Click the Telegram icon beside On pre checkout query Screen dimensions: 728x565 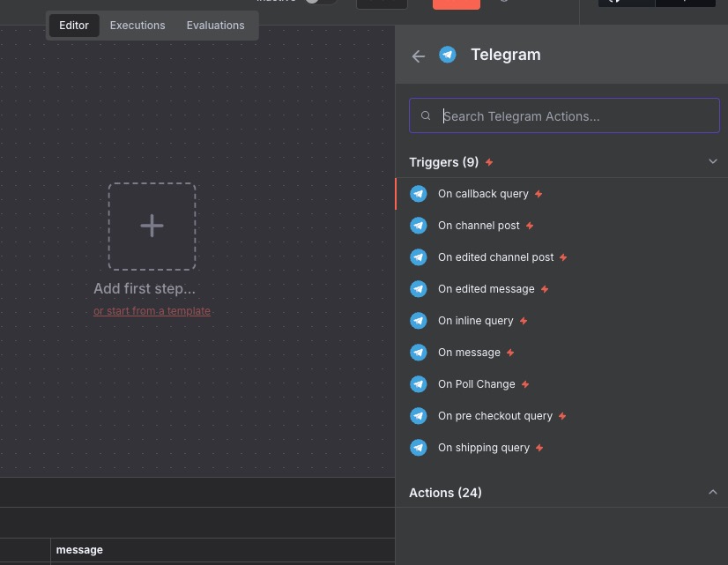coord(419,416)
